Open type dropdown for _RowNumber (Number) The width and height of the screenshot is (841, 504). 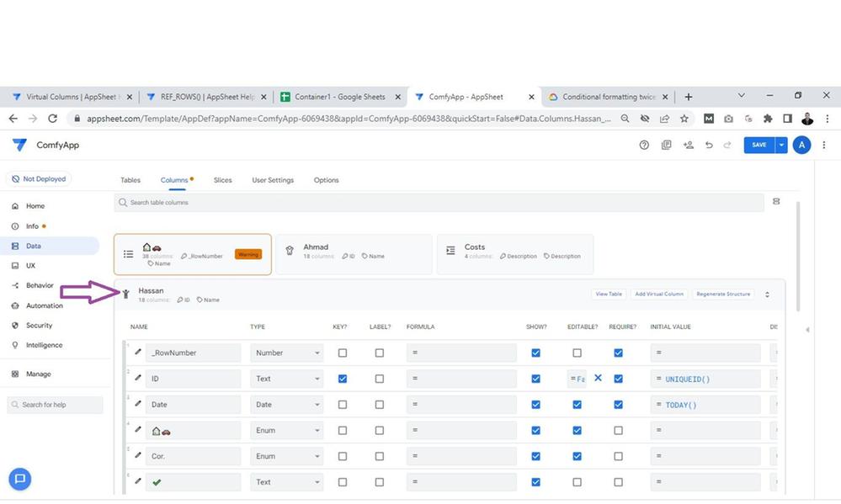pyautogui.click(x=286, y=353)
